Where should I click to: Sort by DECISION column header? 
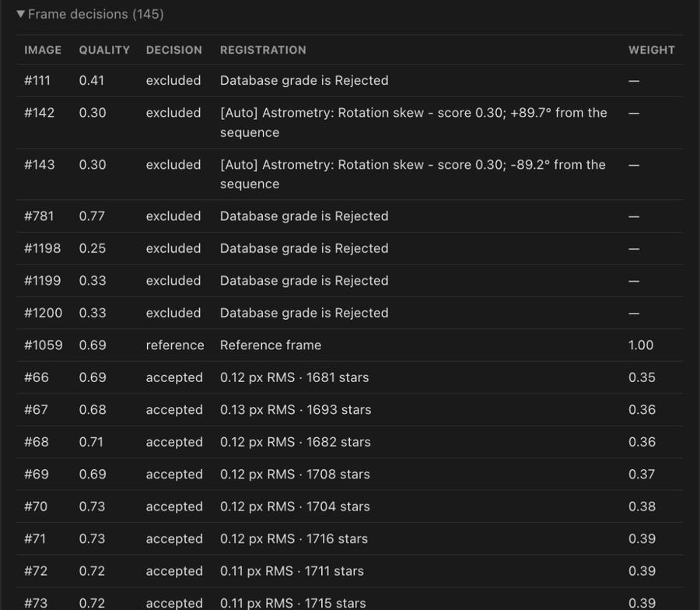point(174,50)
